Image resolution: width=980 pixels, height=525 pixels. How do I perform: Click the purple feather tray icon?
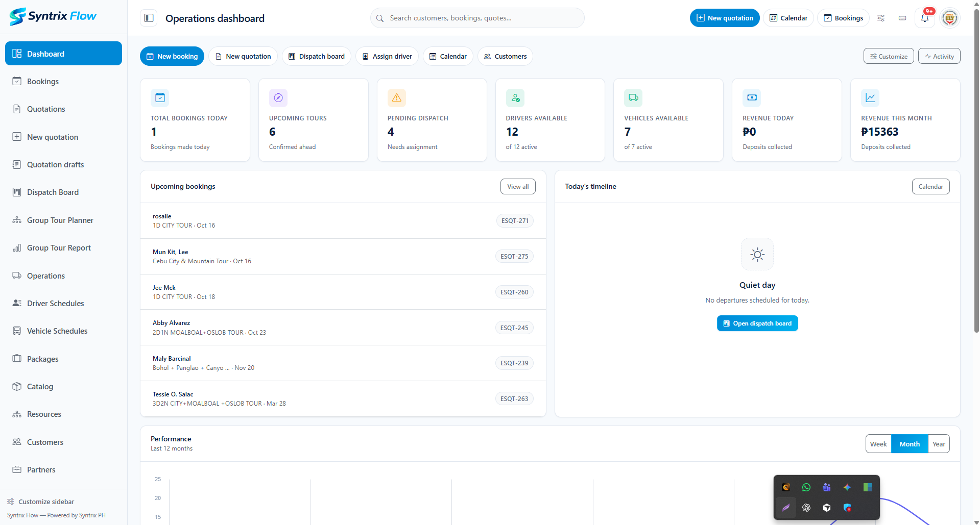tap(786, 508)
